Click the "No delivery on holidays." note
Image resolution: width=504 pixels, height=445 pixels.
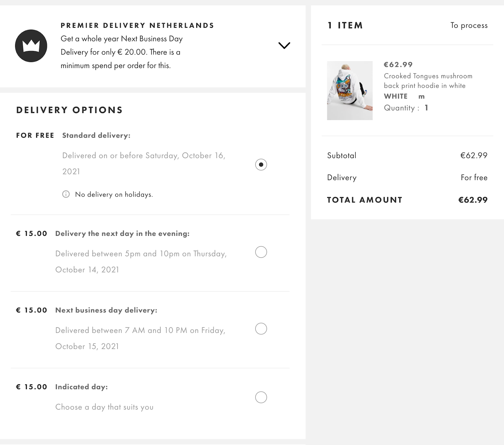pos(114,194)
